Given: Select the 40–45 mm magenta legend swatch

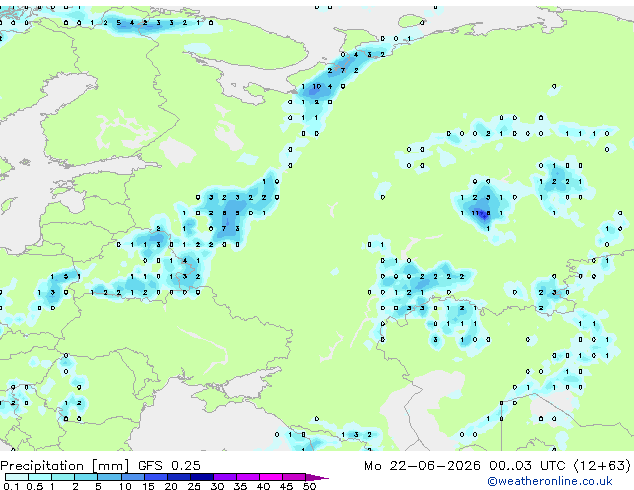Looking at the screenshot, I should pyautogui.click(x=271, y=477).
